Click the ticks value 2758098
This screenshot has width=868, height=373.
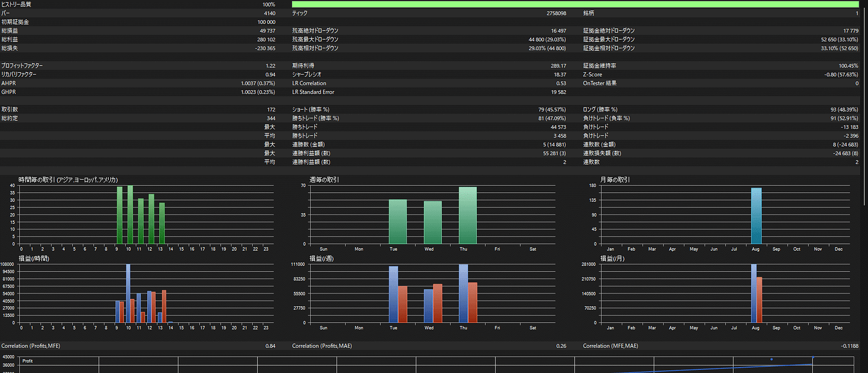556,13
